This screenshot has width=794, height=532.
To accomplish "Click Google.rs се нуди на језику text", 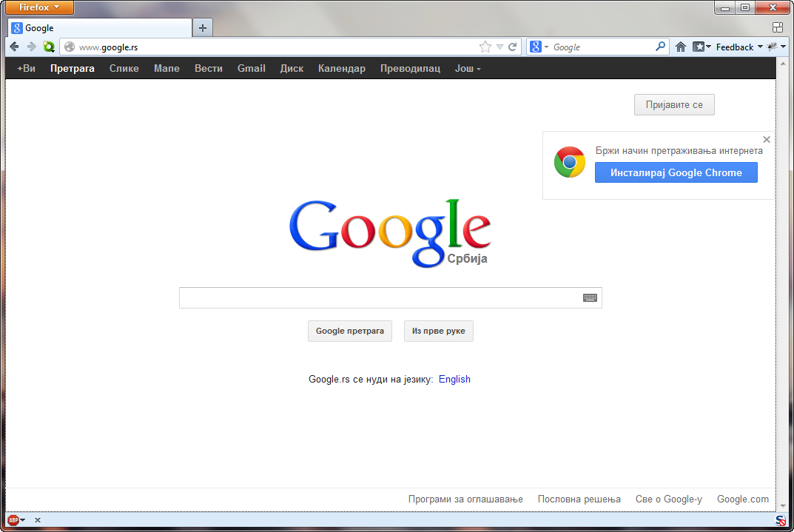I will coord(371,379).
